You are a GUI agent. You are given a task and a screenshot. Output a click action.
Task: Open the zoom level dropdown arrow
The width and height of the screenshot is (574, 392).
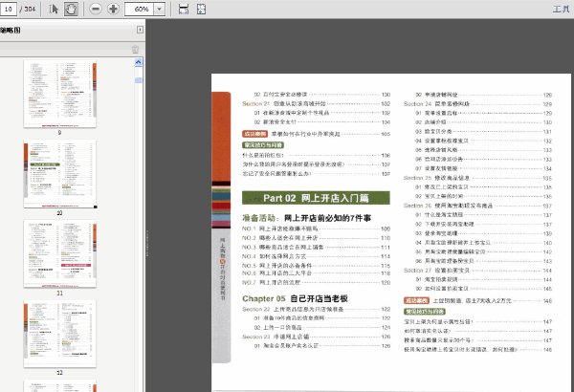[159, 9]
